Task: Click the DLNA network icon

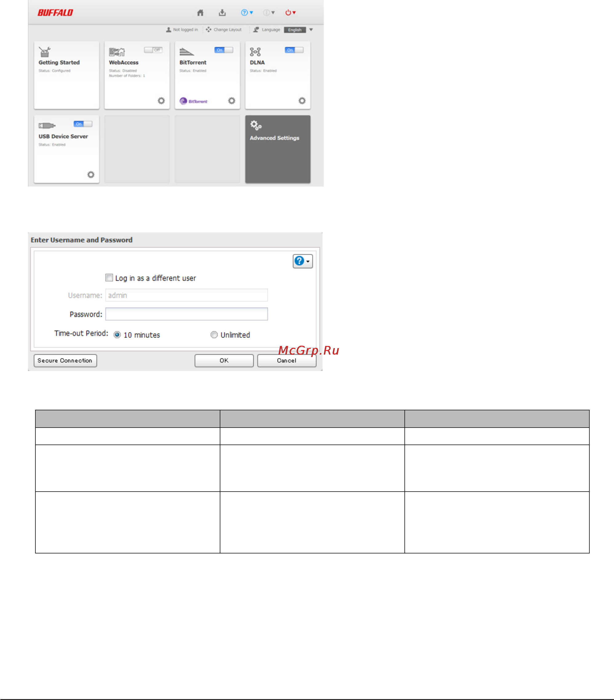Action: [x=255, y=52]
